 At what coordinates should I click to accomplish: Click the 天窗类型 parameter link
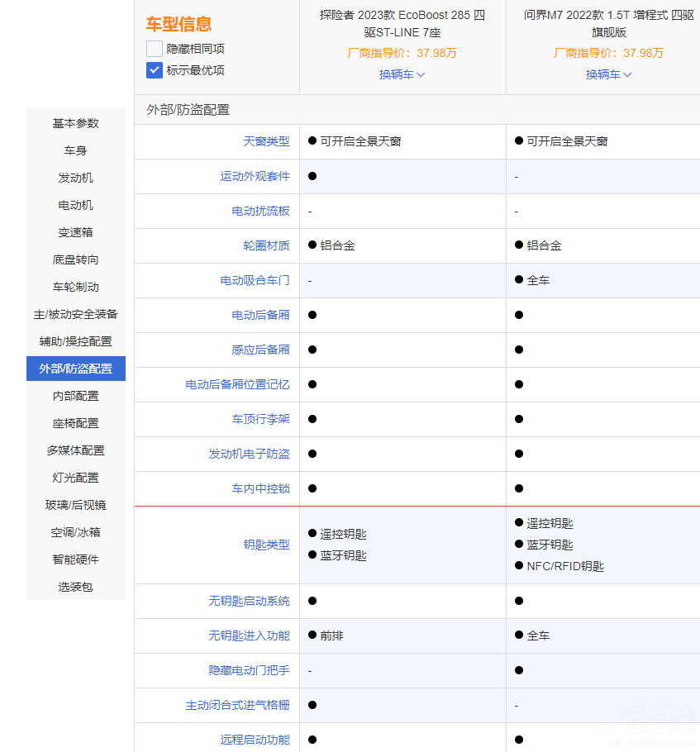click(x=266, y=141)
